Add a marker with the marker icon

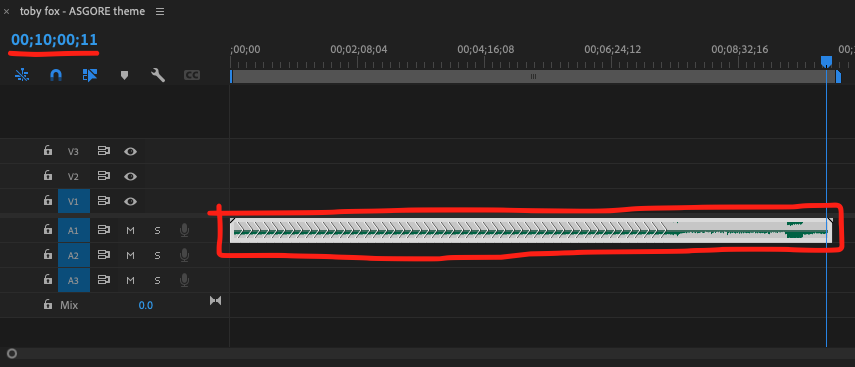pos(124,75)
